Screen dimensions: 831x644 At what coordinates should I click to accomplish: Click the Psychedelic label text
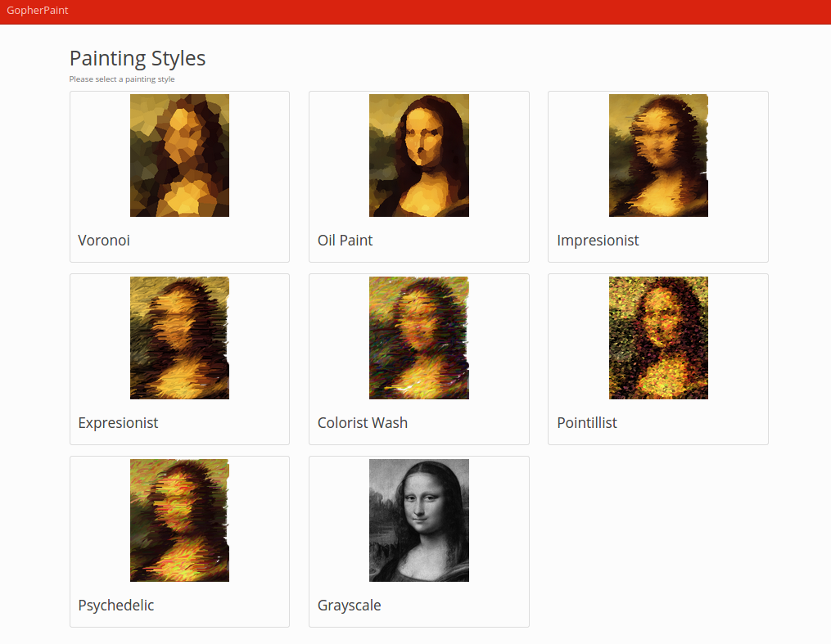coord(116,606)
